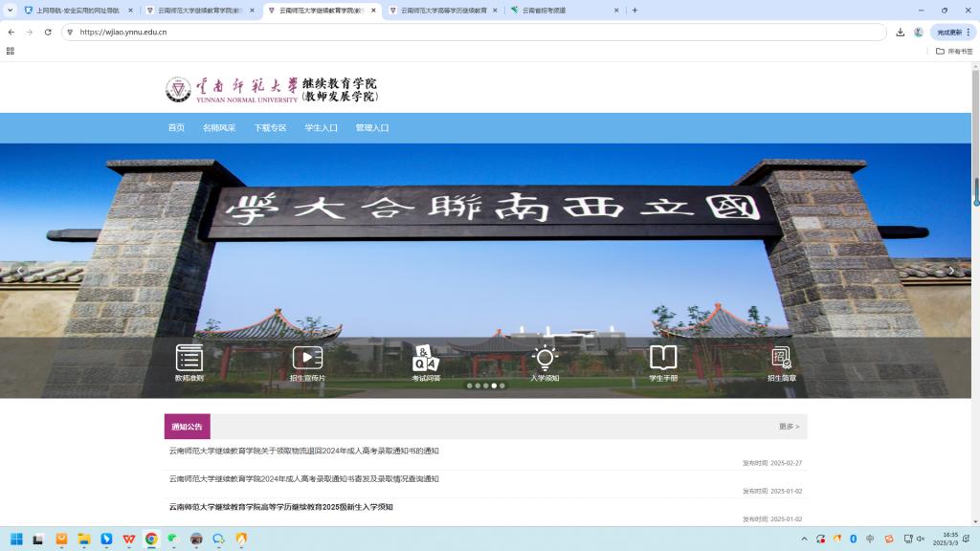The height and width of the screenshot is (551, 980).
Task: Open the tab search dropdown arrow
Action: [11, 10]
